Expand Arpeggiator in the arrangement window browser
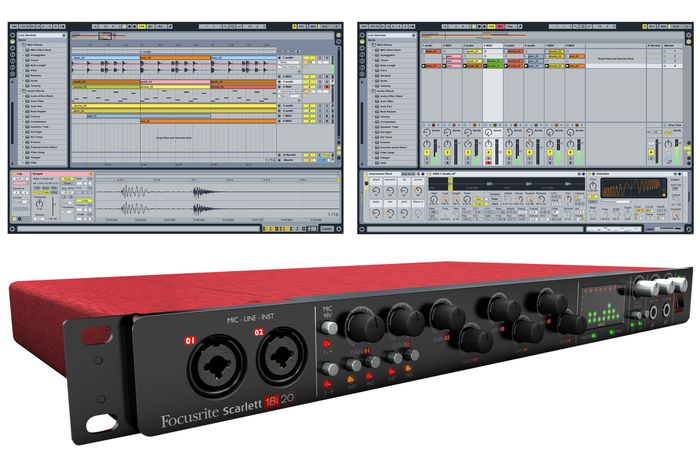700x467 pixels. click(23, 55)
